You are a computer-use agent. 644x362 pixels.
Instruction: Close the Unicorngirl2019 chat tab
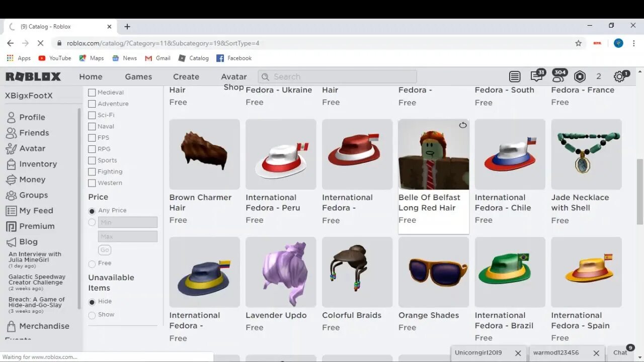[x=518, y=353]
